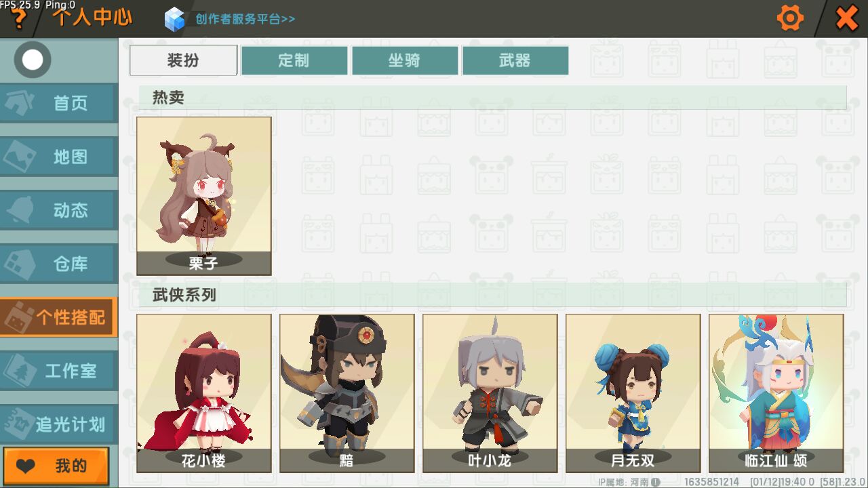Image resolution: width=868 pixels, height=488 pixels.
Task: Click the 我的 heart button
Action: (56, 466)
